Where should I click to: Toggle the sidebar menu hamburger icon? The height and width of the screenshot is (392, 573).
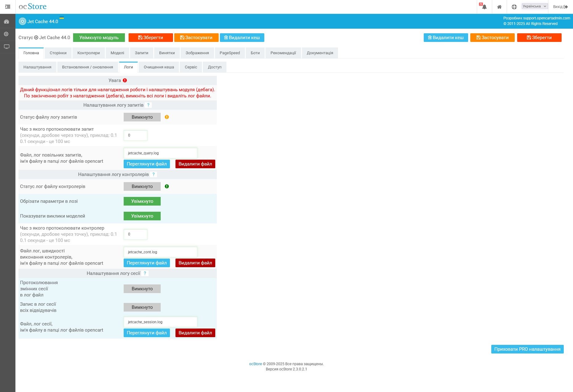coord(8,6)
